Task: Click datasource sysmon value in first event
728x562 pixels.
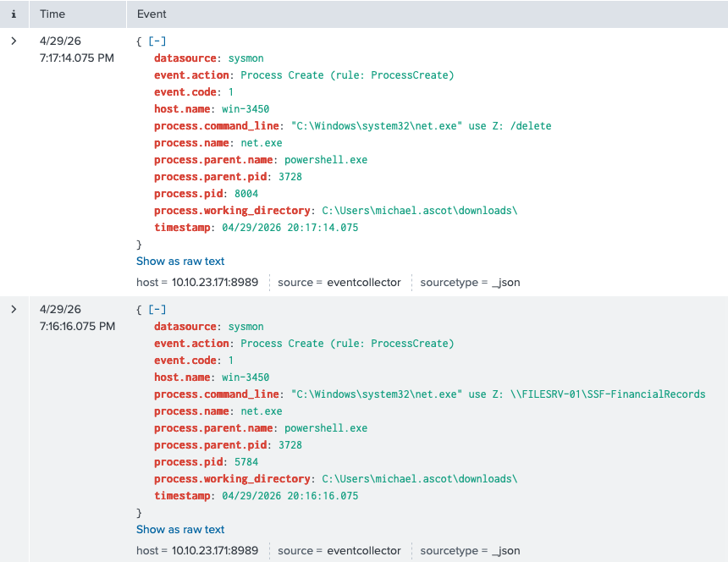Action: point(246,58)
